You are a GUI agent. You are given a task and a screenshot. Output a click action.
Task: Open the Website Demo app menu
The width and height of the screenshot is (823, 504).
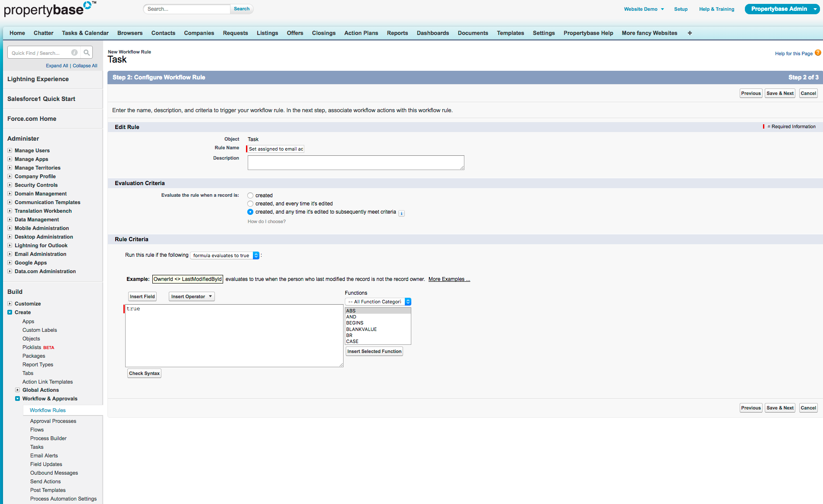point(643,9)
